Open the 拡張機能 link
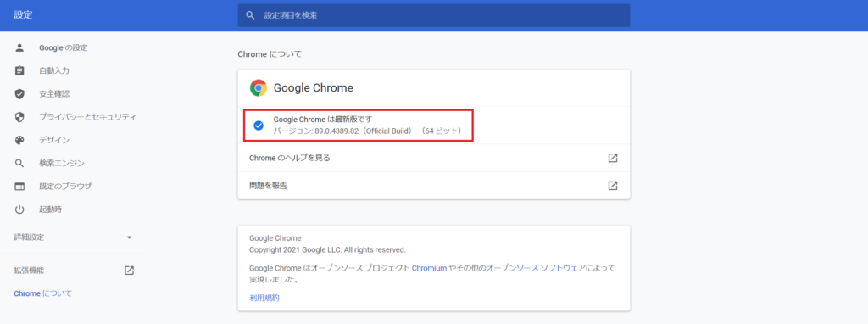The height and width of the screenshot is (324, 868). [29, 271]
